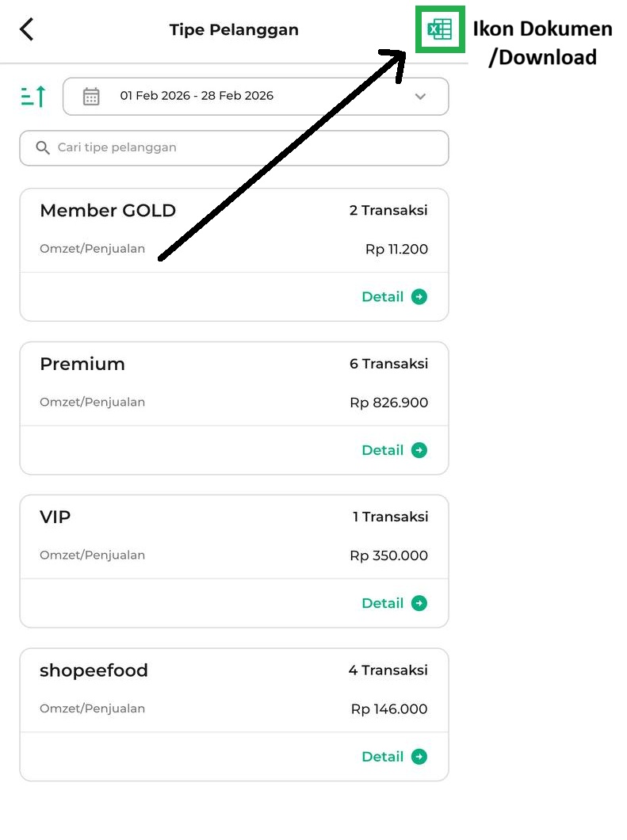Toggle the sort order icon

(33, 97)
